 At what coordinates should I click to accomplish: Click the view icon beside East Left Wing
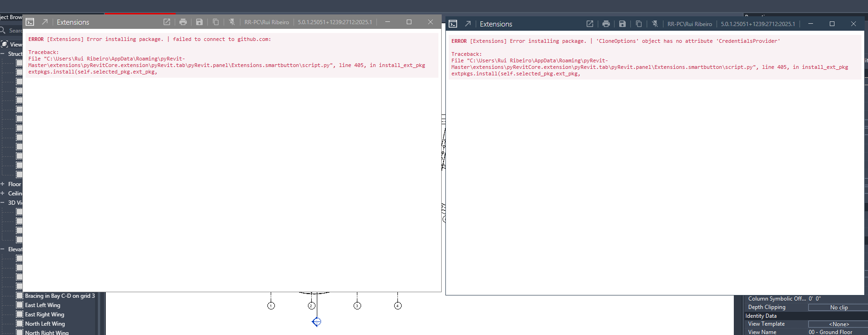[20, 305]
